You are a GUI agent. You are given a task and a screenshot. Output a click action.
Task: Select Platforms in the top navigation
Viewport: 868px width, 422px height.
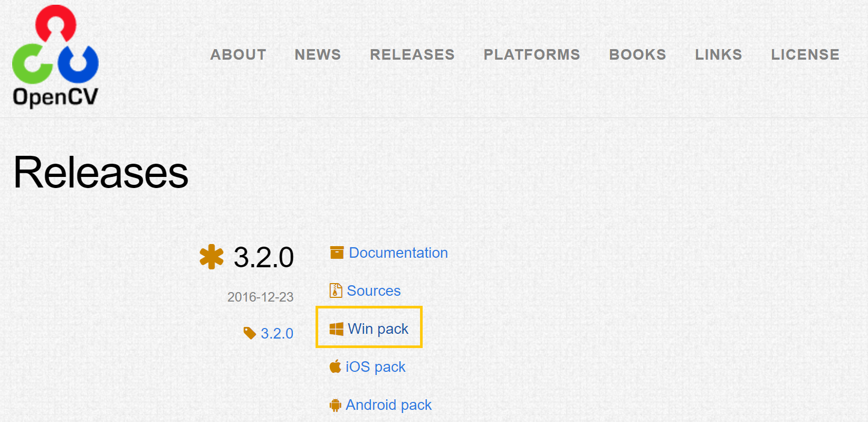tap(532, 54)
